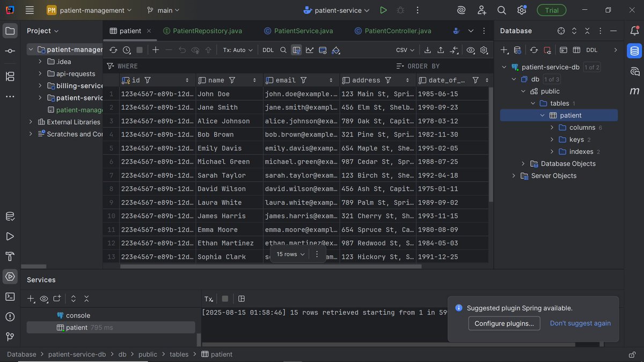Expand the indexes folder under patient
This screenshot has height=362, width=644.
[552, 152]
